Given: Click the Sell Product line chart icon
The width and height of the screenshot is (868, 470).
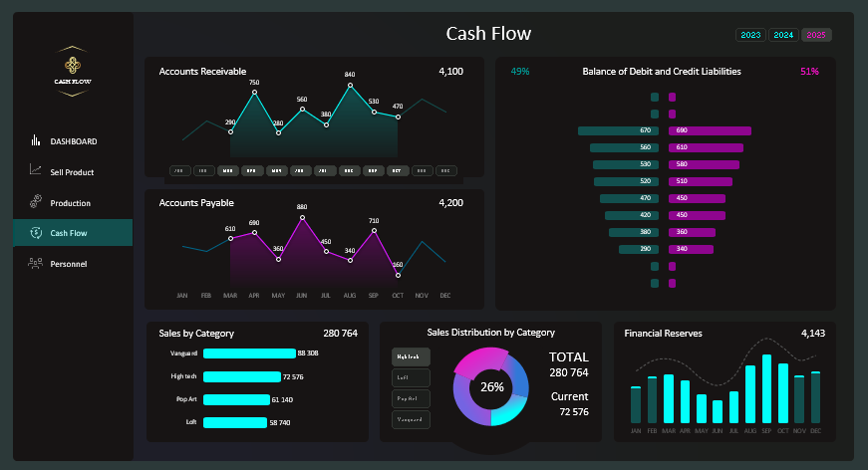Looking at the screenshot, I should (36, 171).
